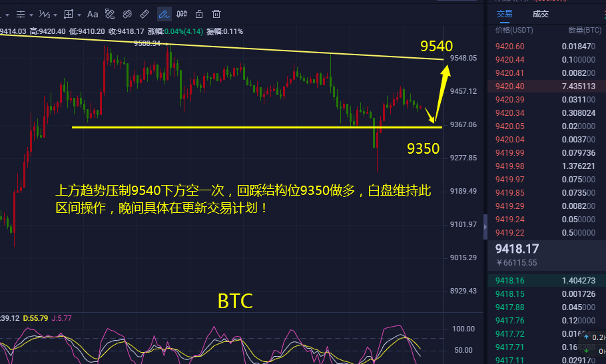The height and width of the screenshot is (364, 606).
Task: Click the 涨幅 0.04%(4.14) change value
Action: (x=175, y=32)
